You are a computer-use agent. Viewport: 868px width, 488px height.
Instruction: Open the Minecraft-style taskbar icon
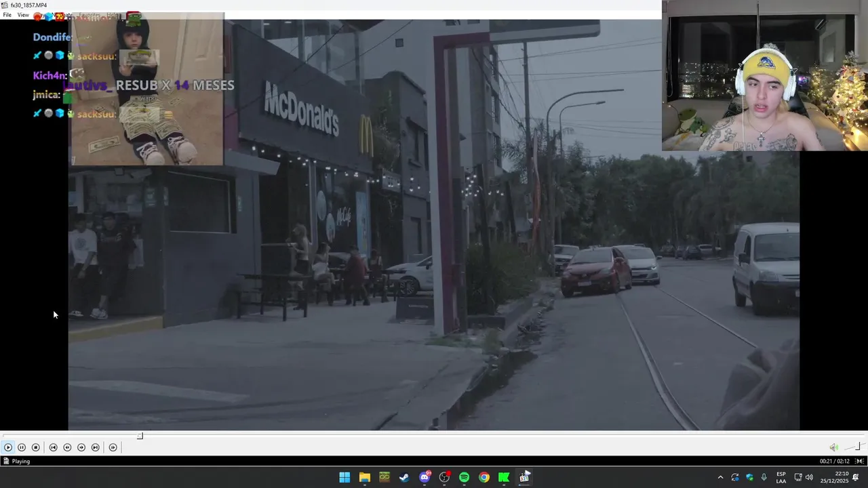[x=384, y=477]
